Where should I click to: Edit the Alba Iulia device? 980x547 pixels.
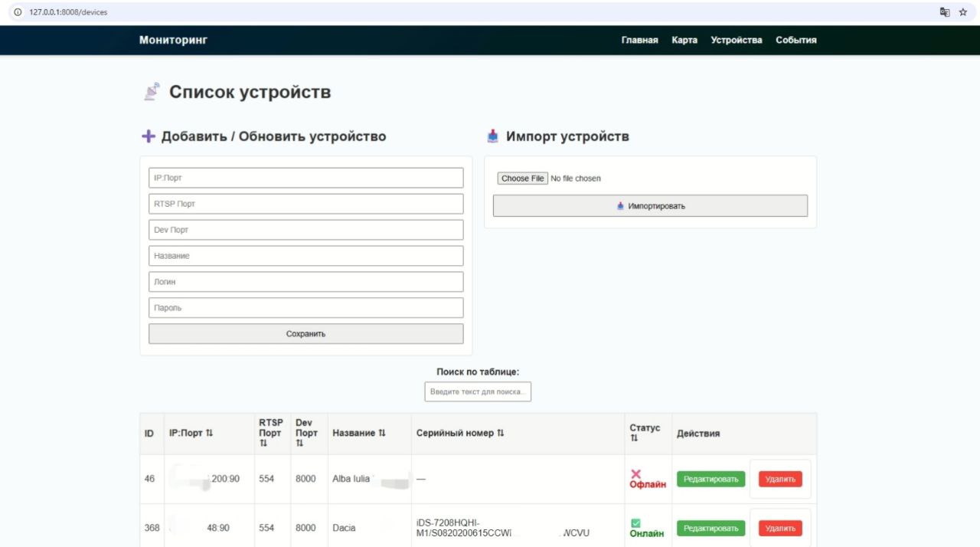[x=710, y=480]
